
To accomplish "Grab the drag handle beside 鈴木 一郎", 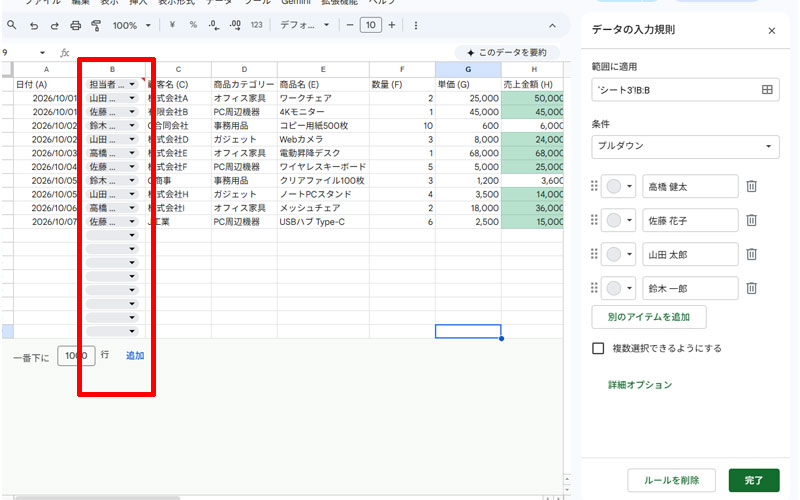I will (x=594, y=288).
